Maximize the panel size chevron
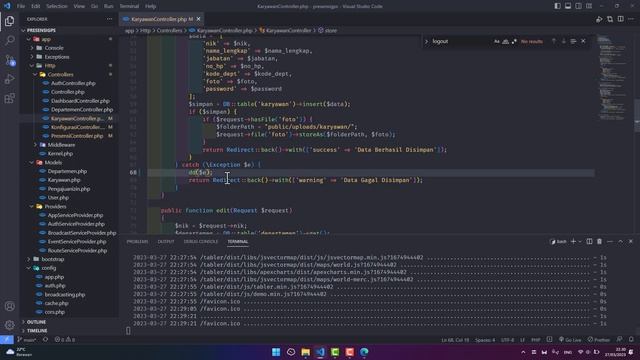Viewport: 640px width, 360px height. pos(620,242)
